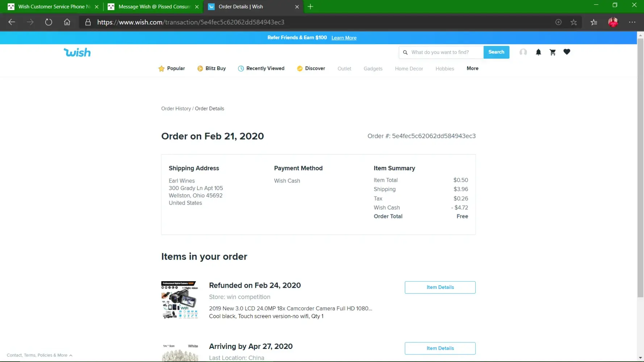Click the camcorder product thumbnail
This screenshot has height=362, width=644.
pyautogui.click(x=180, y=300)
